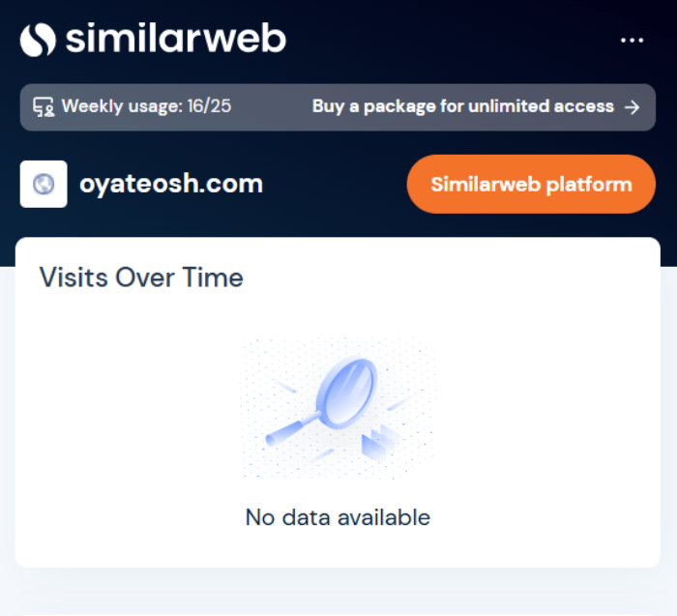Click the magnifying glass handle in the illustration

(292, 429)
